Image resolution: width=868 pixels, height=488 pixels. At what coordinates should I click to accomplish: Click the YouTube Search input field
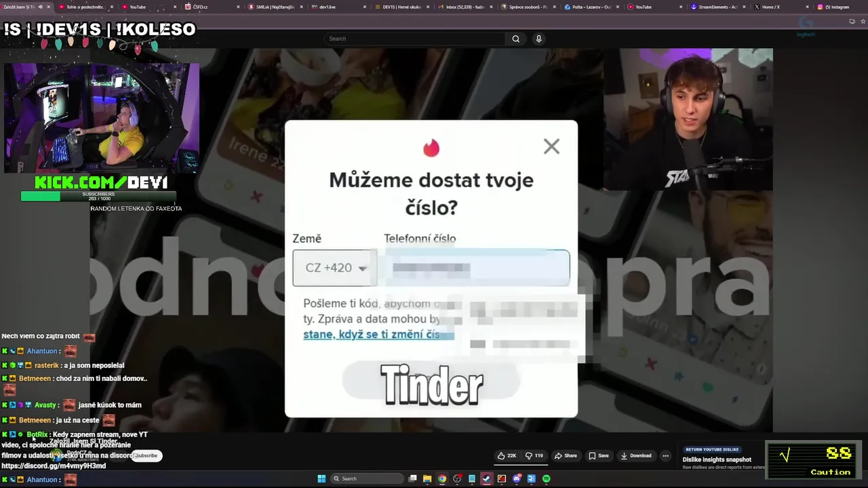(x=415, y=39)
